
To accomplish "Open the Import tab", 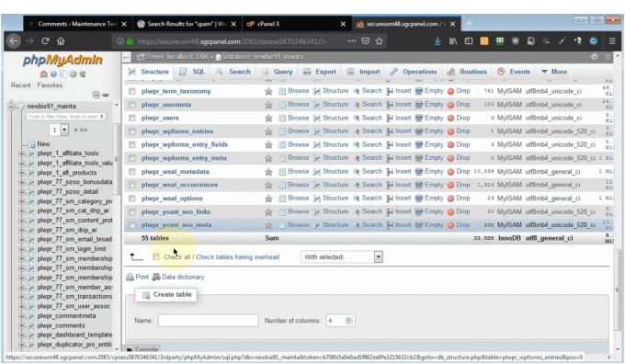I will tap(363, 72).
